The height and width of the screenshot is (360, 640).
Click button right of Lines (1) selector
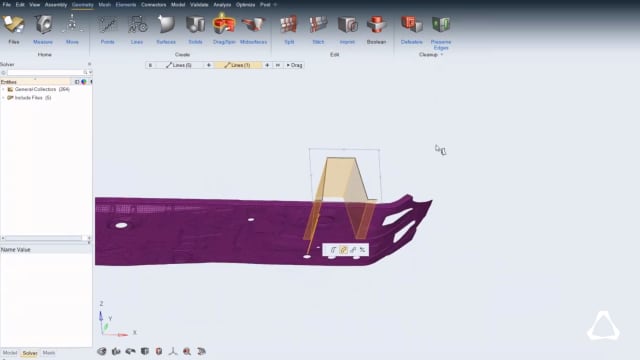click(267, 65)
